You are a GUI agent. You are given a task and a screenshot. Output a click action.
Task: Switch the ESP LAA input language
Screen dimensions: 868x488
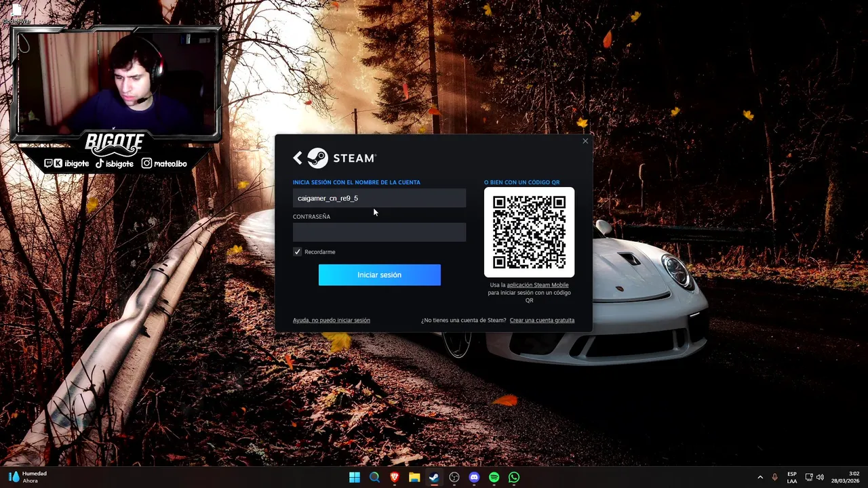792,477
